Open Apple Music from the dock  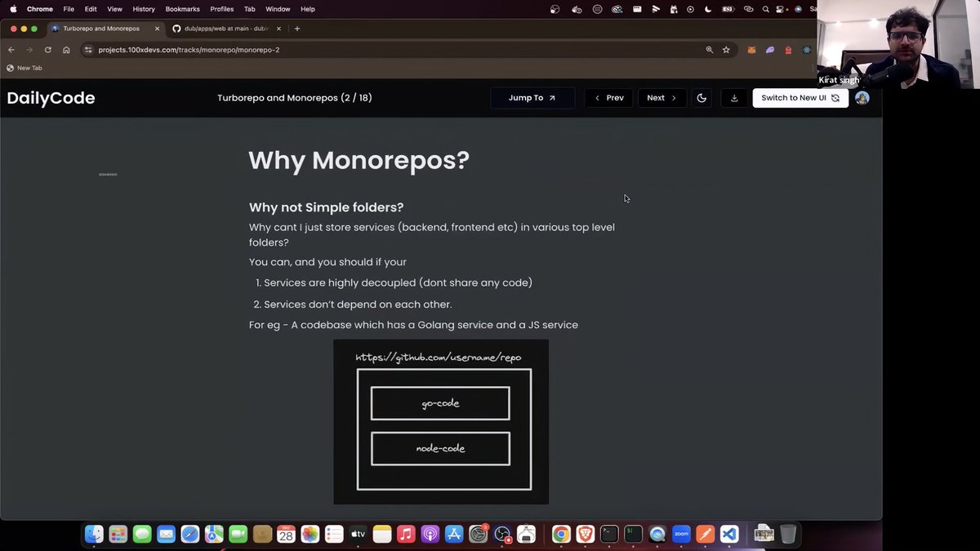pyautogui.click(x=406, y=534)
